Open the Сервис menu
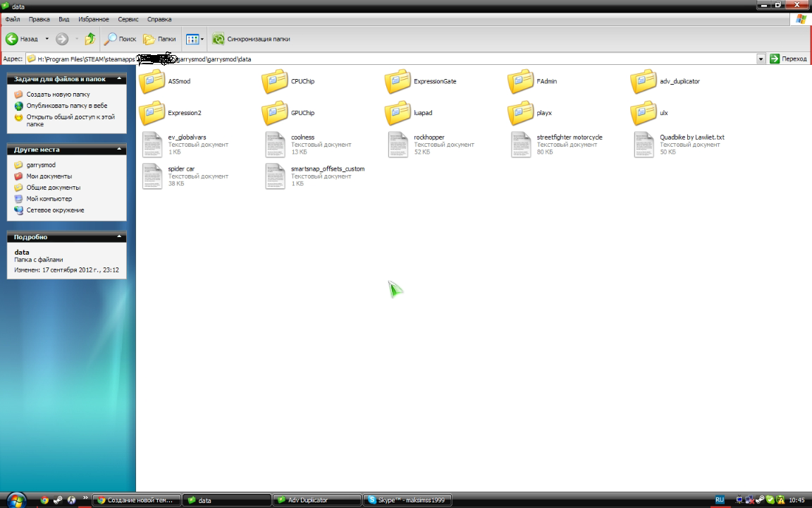Image resolution: width=812 pixels, height=508 pixels. [128, 19]
